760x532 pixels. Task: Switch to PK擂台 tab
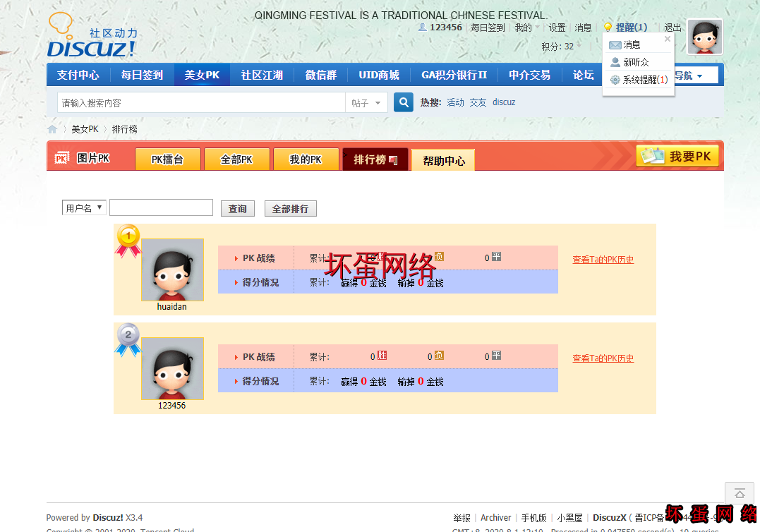168,159
